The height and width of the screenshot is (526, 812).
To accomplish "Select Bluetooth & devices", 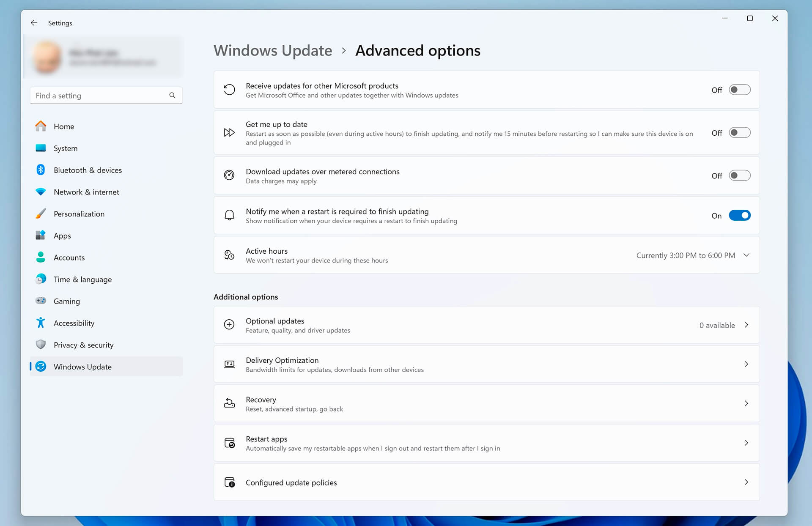I will (x=106, y=170).
